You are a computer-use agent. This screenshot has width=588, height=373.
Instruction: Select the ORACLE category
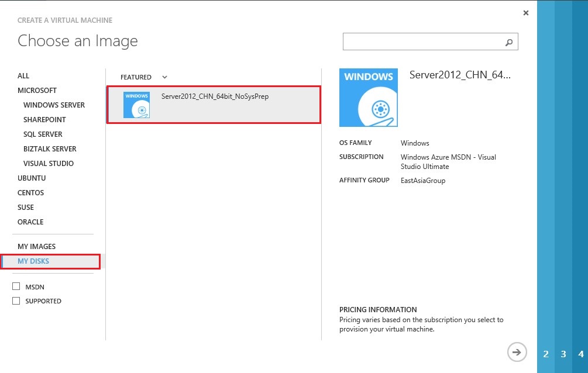tap(30, 222)
